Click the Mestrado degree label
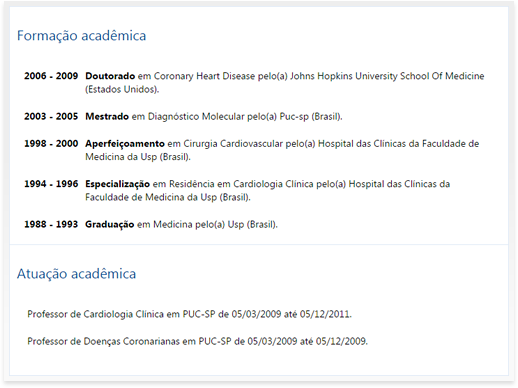 pos(107,116)
